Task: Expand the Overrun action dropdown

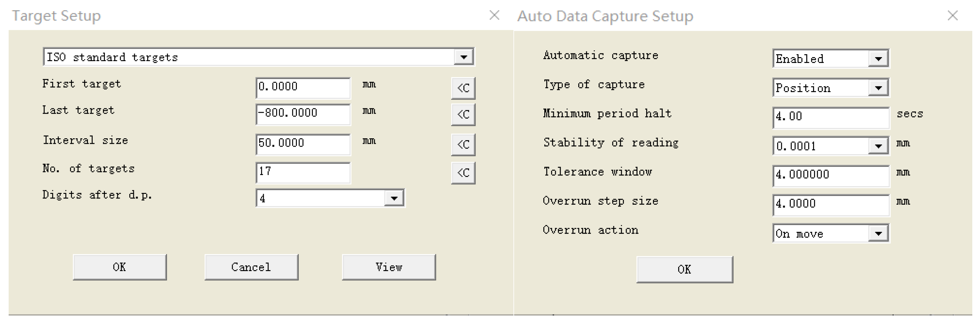Action: (x=878, y=234)
